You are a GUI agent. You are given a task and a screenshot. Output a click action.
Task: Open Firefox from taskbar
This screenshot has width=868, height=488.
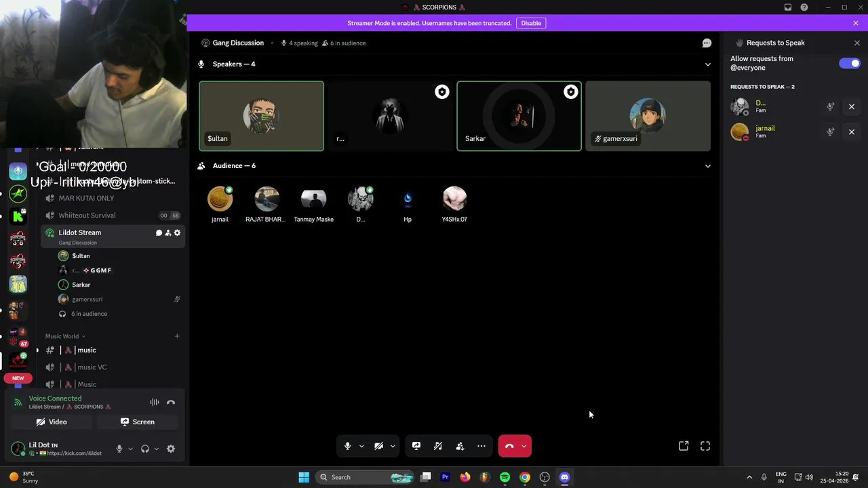(465, 477)
